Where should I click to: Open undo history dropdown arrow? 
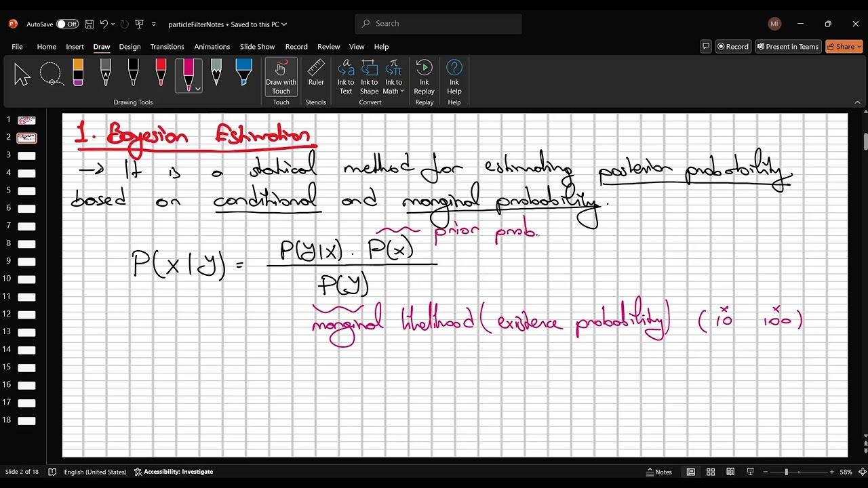pyautogui.click(x=113, y=24)
